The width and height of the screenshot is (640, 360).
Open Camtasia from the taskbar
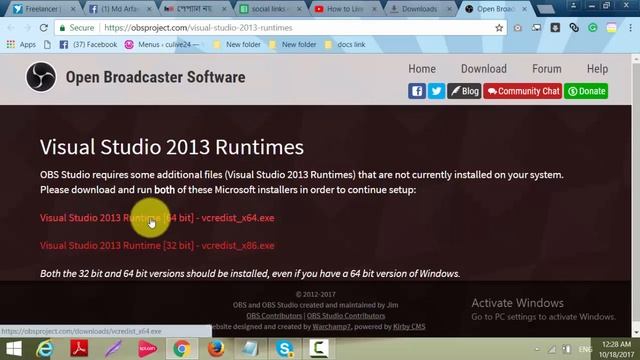[318, 349]
